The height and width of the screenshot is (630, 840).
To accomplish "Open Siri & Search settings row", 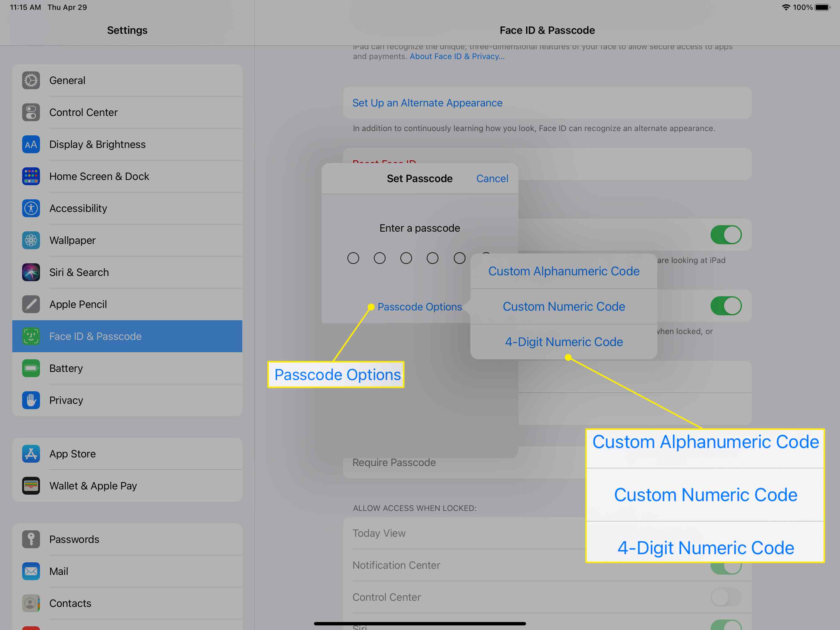I will [x=127, y=273].
